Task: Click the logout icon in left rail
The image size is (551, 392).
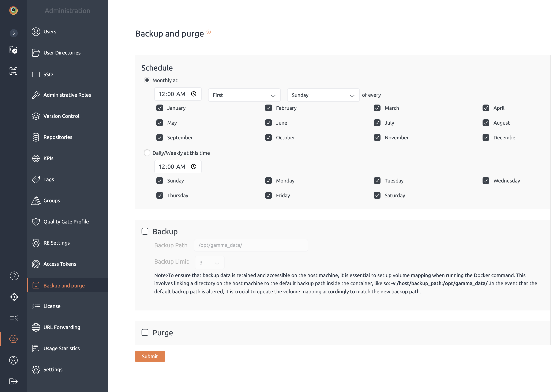Action: point(13,381)
